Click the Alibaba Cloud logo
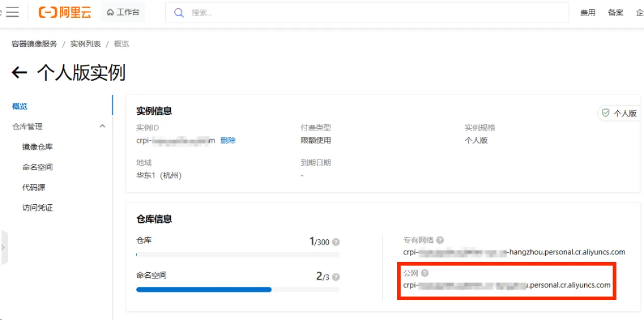 [x=65, y=13]
